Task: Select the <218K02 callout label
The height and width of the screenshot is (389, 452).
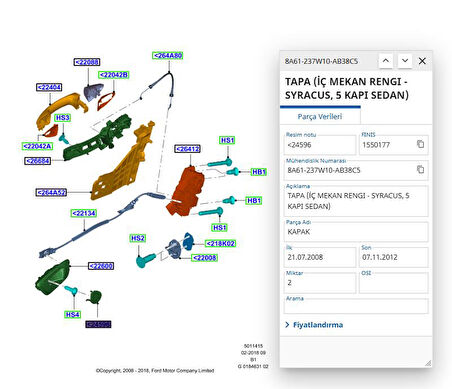Action: (x=220, y=244)
